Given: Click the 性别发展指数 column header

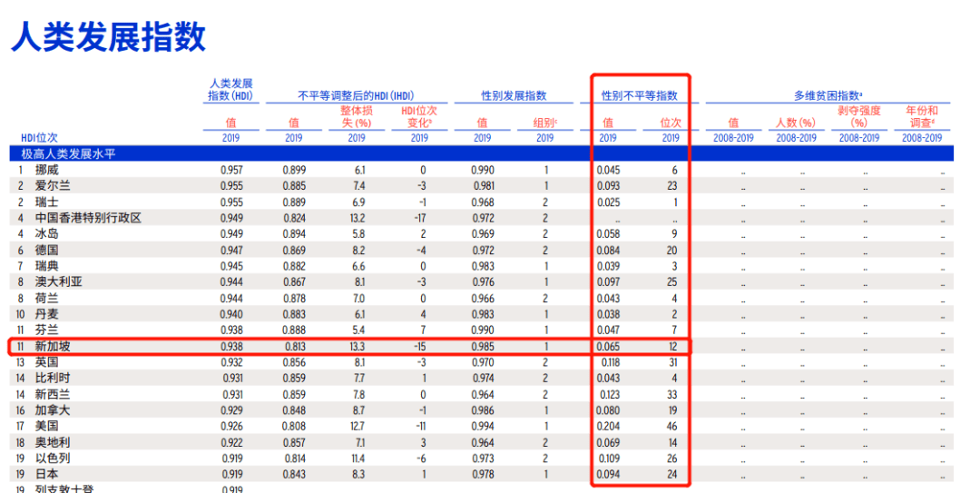Looking at the screenshot, I should pos(514,95).
